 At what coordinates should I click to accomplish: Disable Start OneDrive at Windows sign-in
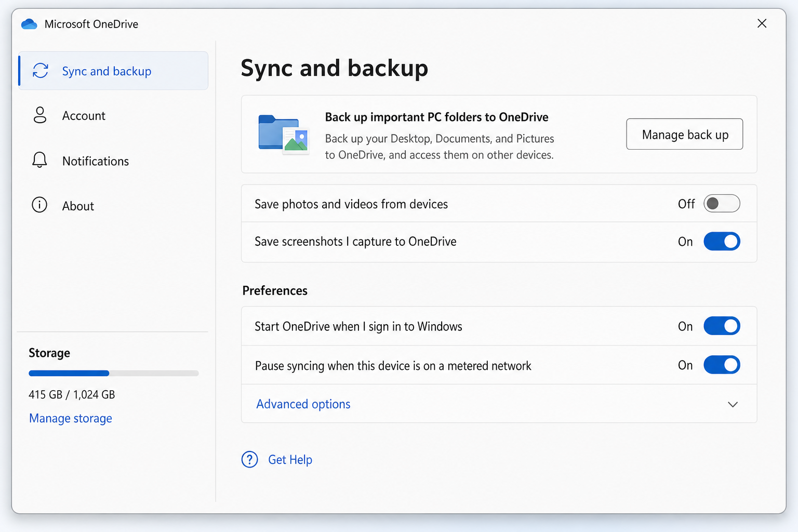point(722,326)
